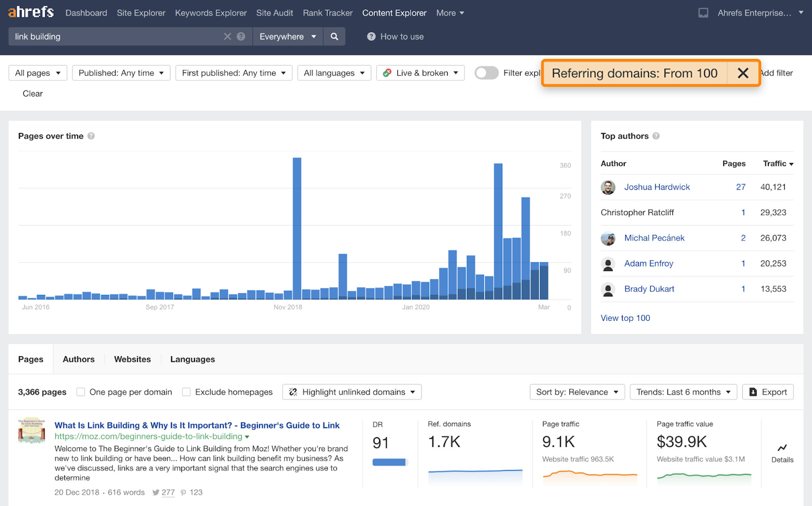Expand the Sort by: Relevance dropdown
The height and width of the screenshot is (506, 812).
(x=577, y=392)
